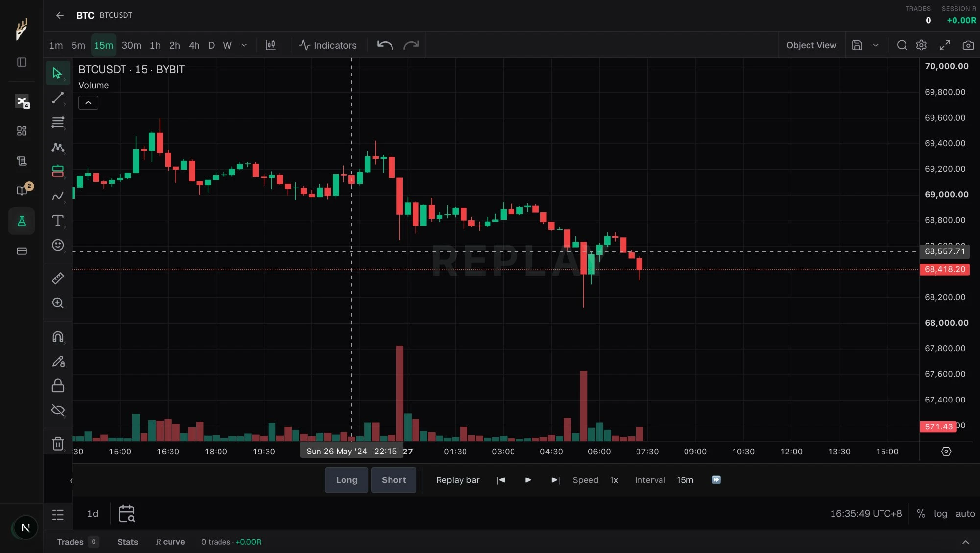Undo the last chart action
The width and height of the screenshot is (980, 553).
coord(385,45)
